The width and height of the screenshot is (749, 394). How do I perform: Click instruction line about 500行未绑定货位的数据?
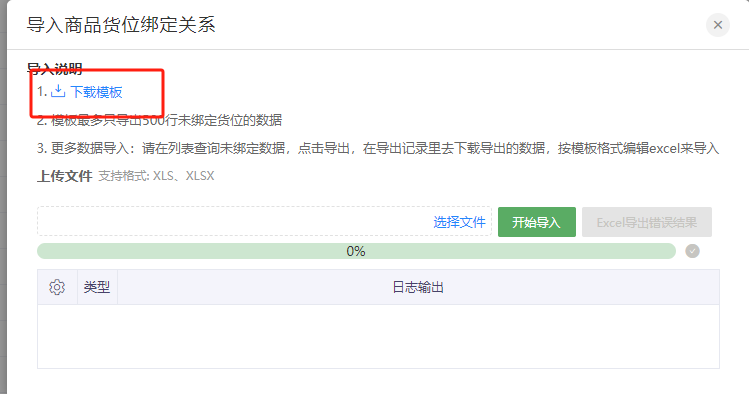pyautogui.click(x=160, y=120)
